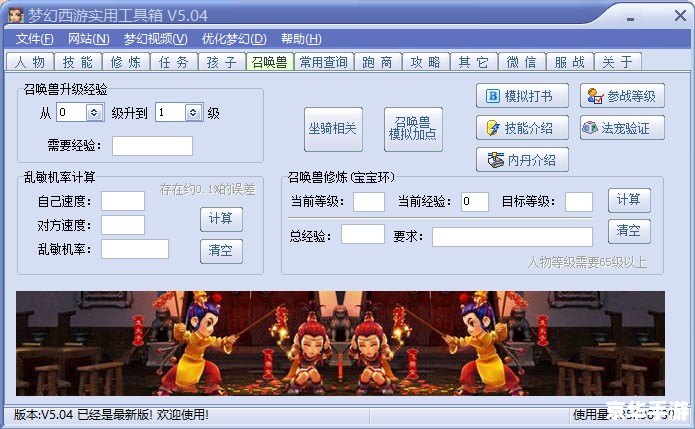Close the 梦幻西游实用工具箱 window

click(680, 16)
